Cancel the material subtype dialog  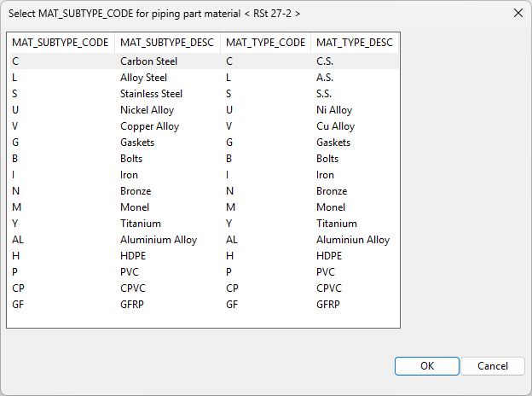click(493, 365)
